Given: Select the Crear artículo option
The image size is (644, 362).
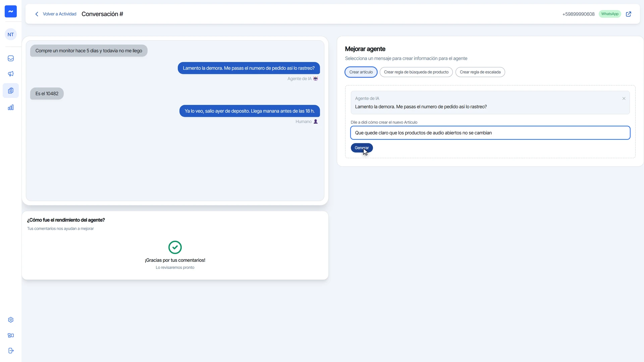Looking at the screenshot, I should tap(361, 72).
